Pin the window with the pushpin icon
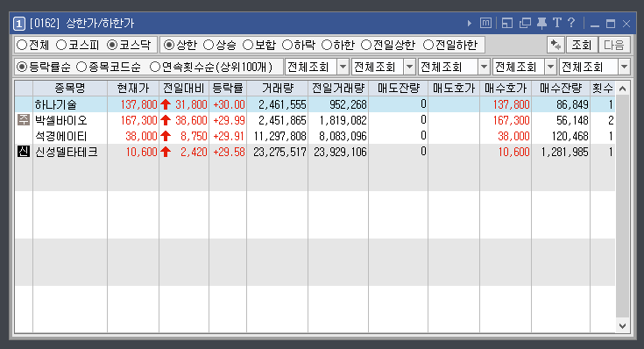The height and width of the screenshot is (349, 644). coord(541,23)
